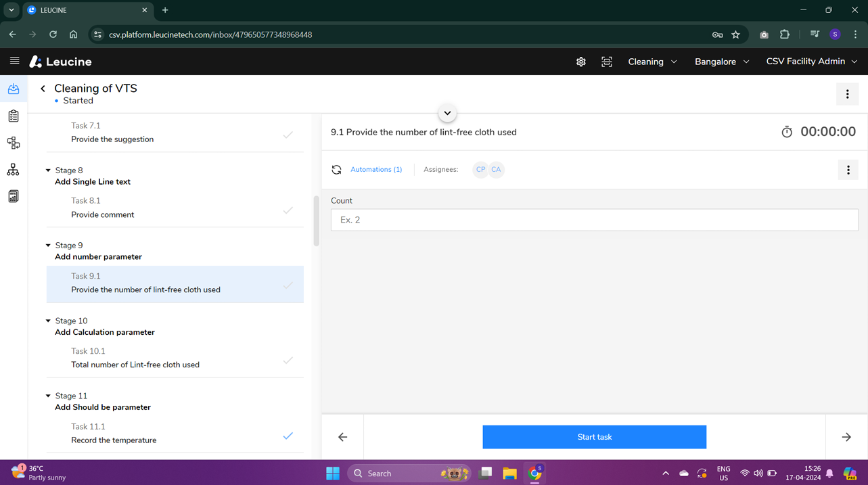Screen dimensions: 868x485
Task: Reload the browser page
Action: point(53,34)
